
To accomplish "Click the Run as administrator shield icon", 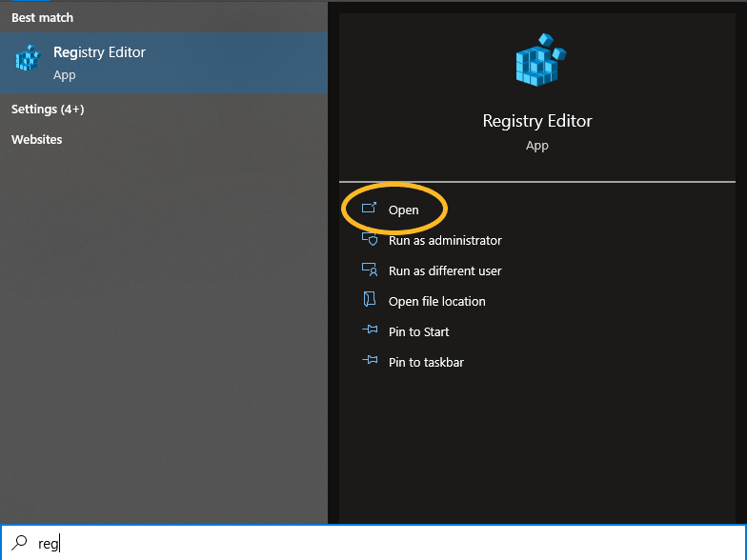I will 370,238.
